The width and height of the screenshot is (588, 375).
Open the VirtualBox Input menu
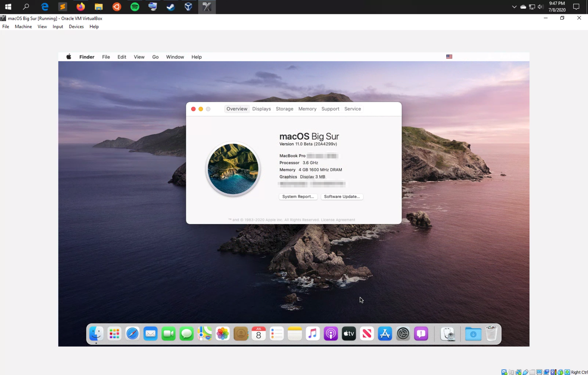(x=58, y=26)
